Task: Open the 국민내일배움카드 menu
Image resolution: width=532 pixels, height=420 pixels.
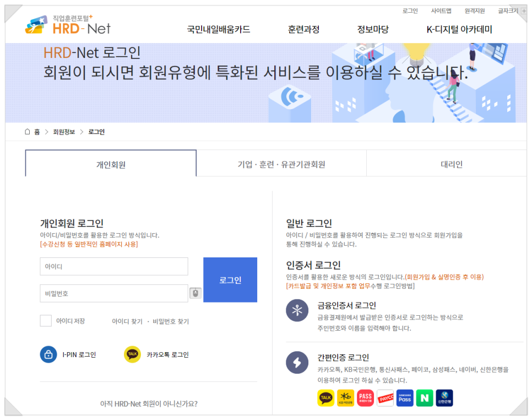Action: click(x=219, y=30)
